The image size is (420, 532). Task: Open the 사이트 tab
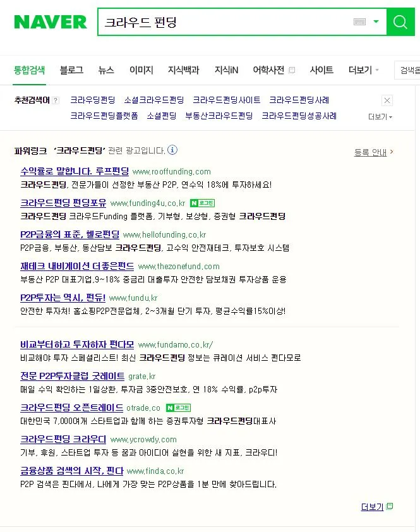click(321, 70)
